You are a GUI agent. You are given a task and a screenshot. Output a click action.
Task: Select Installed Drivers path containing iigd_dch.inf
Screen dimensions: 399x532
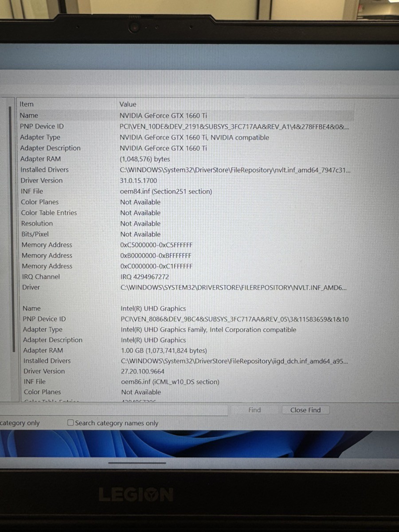click(x=235, y=361)
